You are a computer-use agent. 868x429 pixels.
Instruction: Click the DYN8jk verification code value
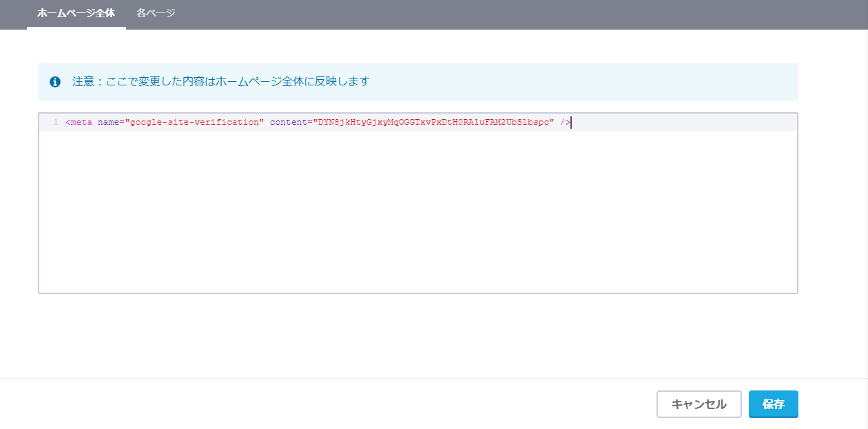(434, 122)
